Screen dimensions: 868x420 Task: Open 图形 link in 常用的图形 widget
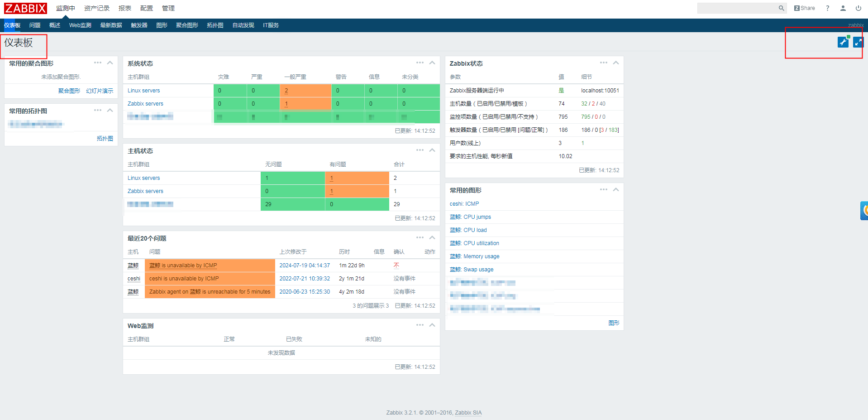coord(614,323)
